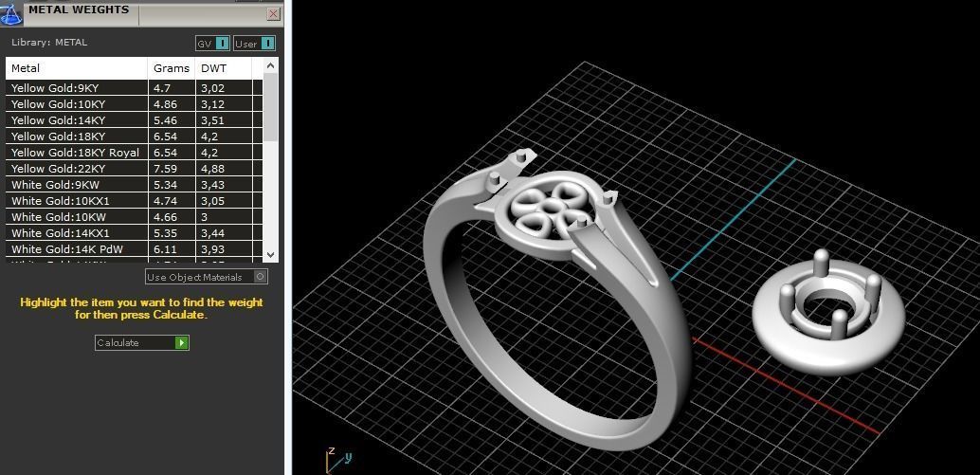Viewport: 980px width, 475px height.
Task: Click the DWT column header
Action: tap(223, 68)
